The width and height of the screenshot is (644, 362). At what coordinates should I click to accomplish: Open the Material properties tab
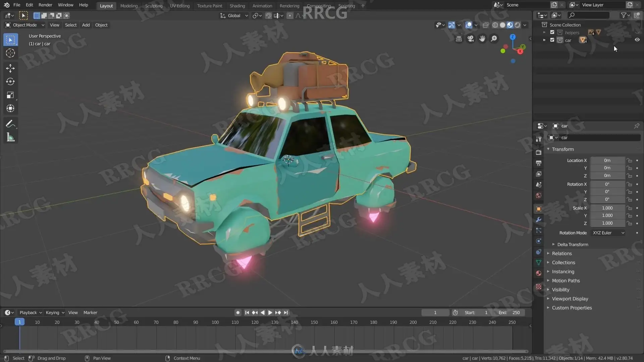tap(539, 273)
